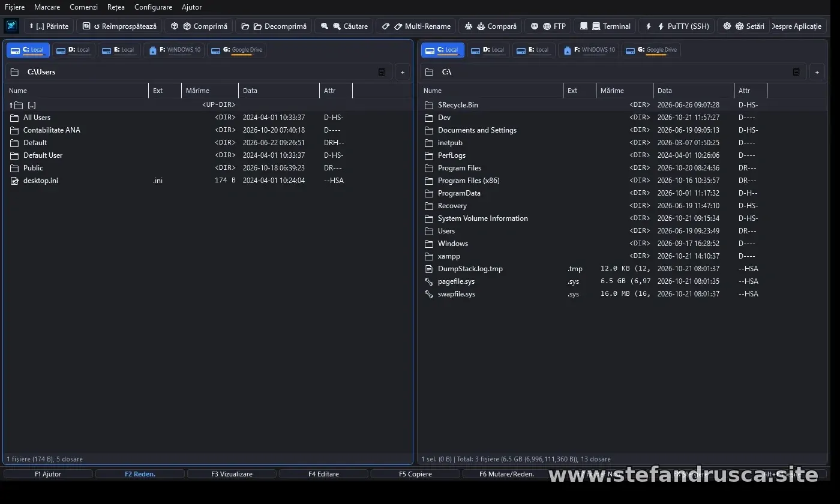The image size is (840, 504).
Task: Select the desktop.ini file icon
Action: click(14, 181)
